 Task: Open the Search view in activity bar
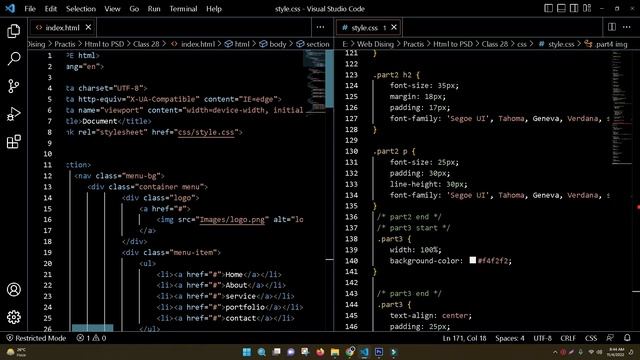(x=13, y=59)
